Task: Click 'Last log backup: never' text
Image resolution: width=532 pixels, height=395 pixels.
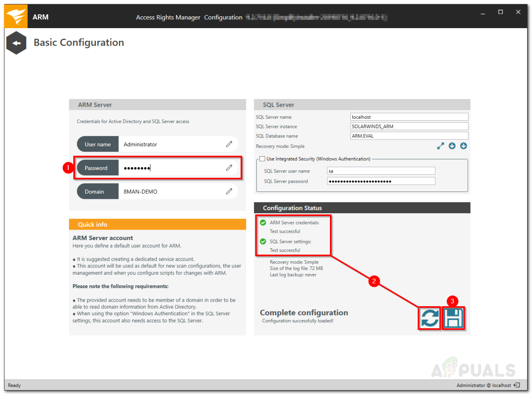Action: coord(293,275)
